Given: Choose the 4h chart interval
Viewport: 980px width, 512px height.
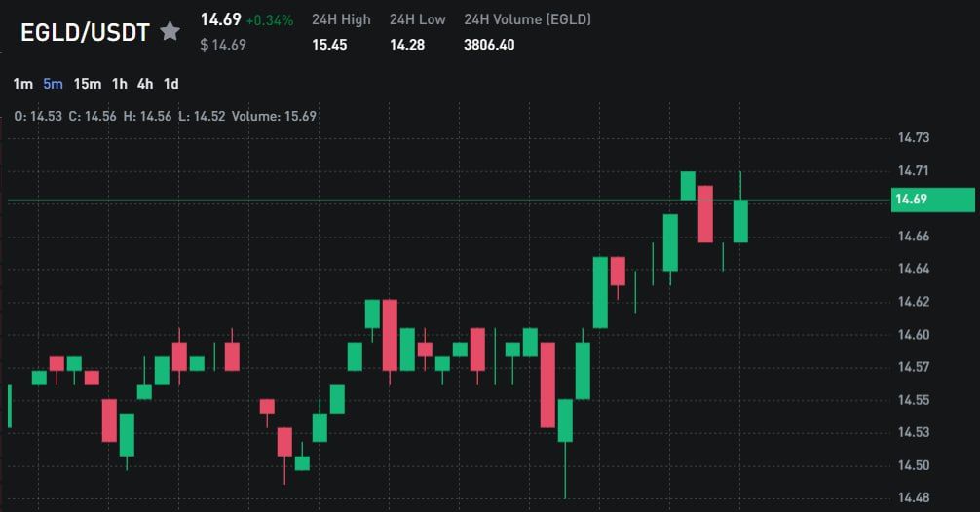Looking at the screenshot, I should (x=145, y=84).
